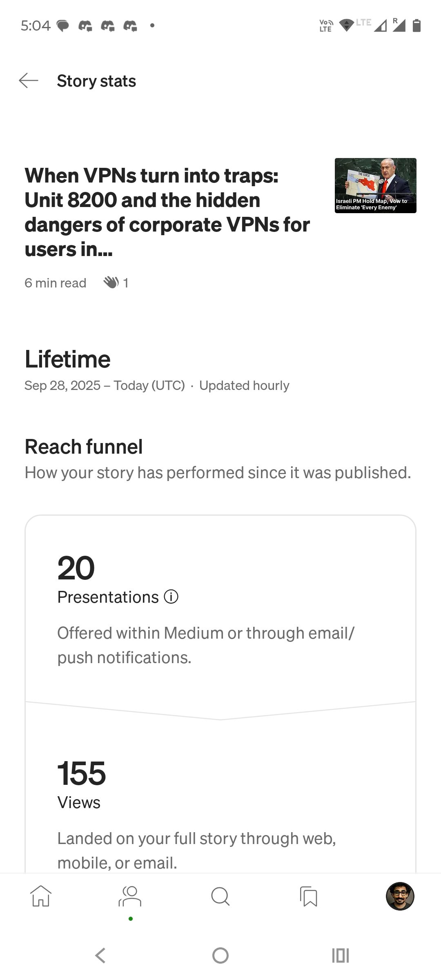Tap the Lifetime heading
The image size is (441, 980).
click(68, 359)
